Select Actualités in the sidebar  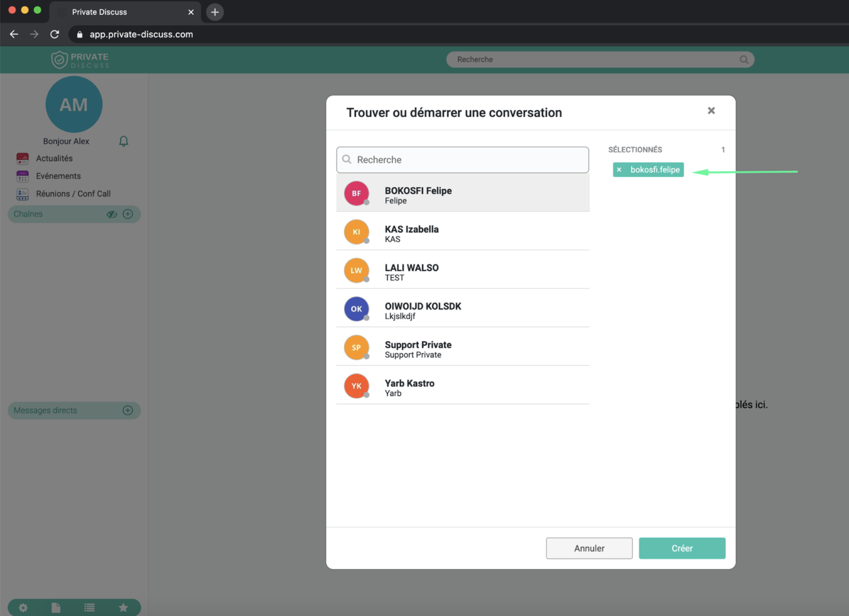(54, 158)
